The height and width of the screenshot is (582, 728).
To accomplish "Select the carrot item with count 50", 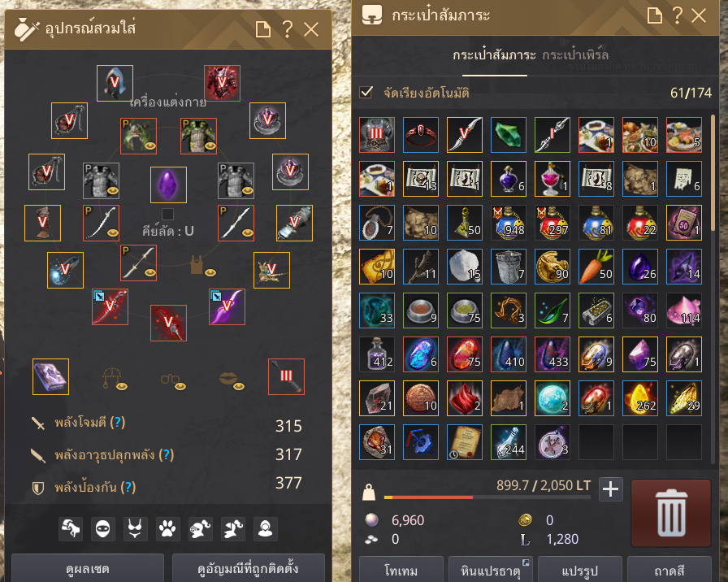I will pos(596,266).
